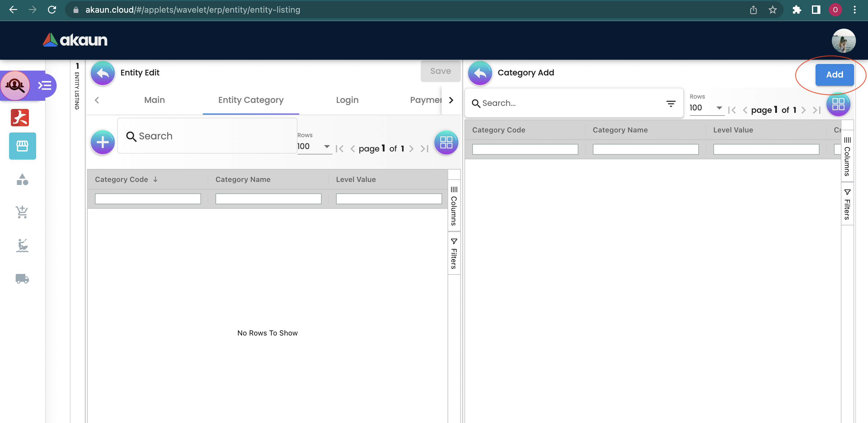The image size is (868, 423).
Task: Click the Entity Edit back arrow icon
Action: click(x=102, y=73)
